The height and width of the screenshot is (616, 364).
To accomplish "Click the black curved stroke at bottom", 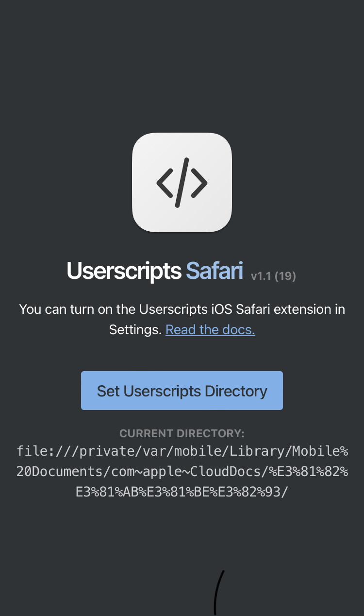I will [x=218, y=593].
